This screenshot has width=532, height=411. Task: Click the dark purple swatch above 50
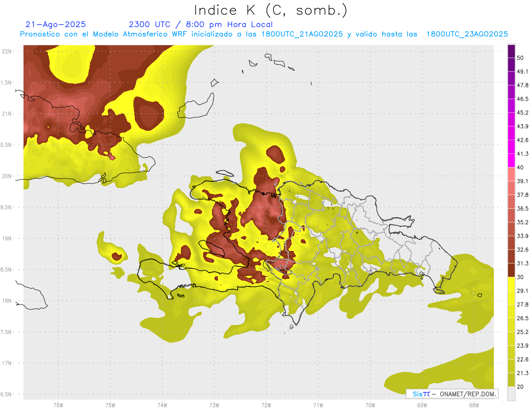click(x=511, y=51)
